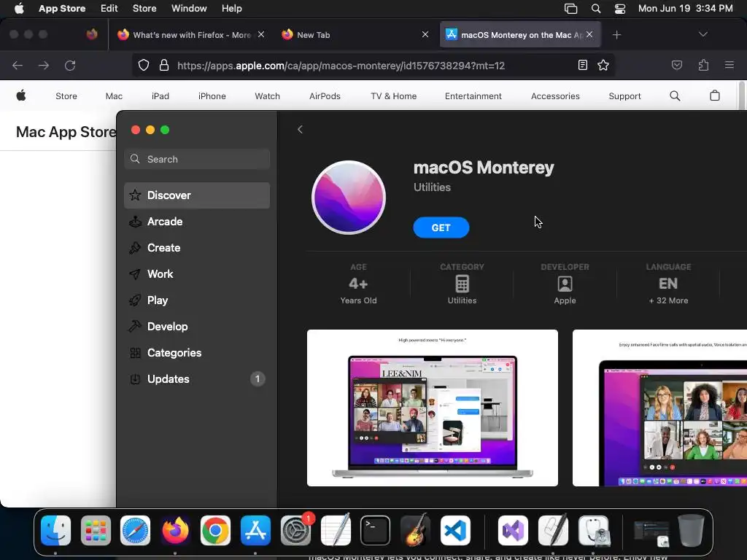This screenshot has height=560, width=747.
Task: Go back with App Store chevron arrow
Action: (300, 130)
